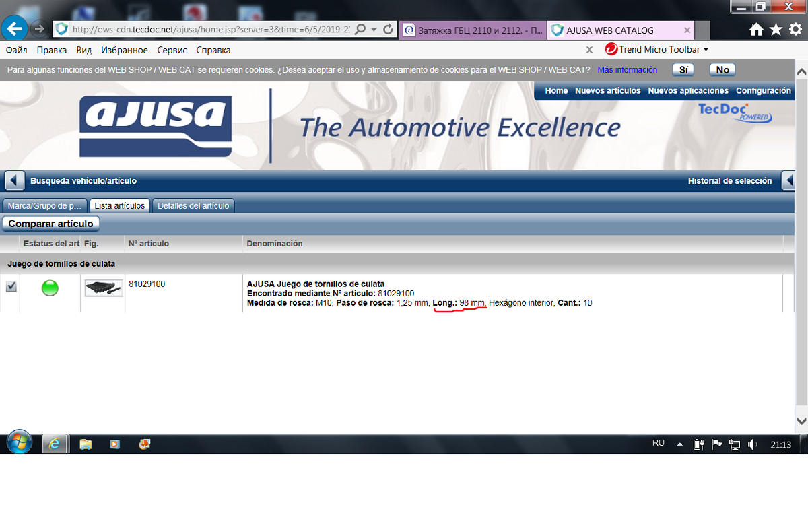Open the Action Center flag icon
This screenshot has height=532, width=808.
pos(716,444)
